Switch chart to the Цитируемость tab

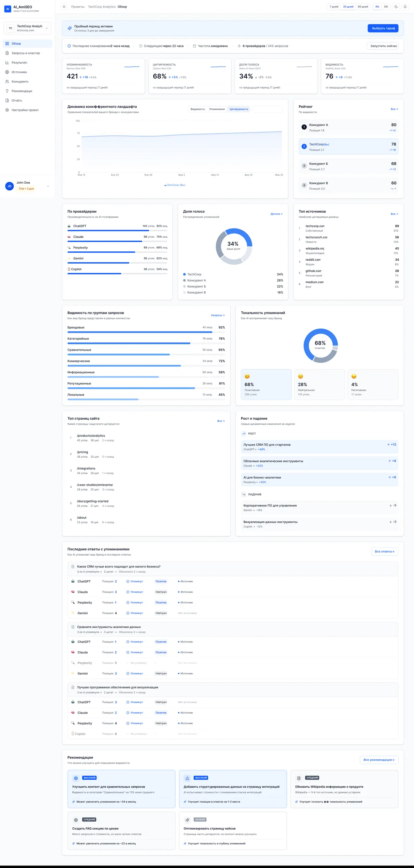pos(239,109)
